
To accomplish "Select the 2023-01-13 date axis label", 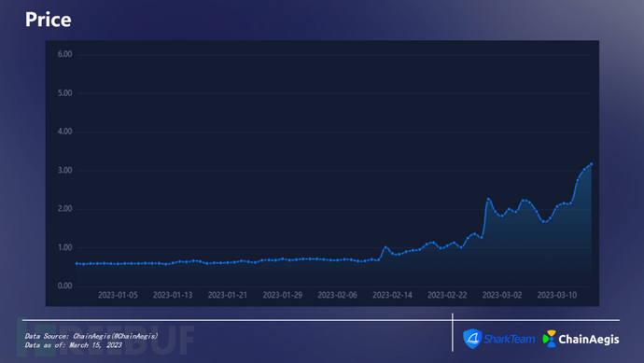I will 173,295.
